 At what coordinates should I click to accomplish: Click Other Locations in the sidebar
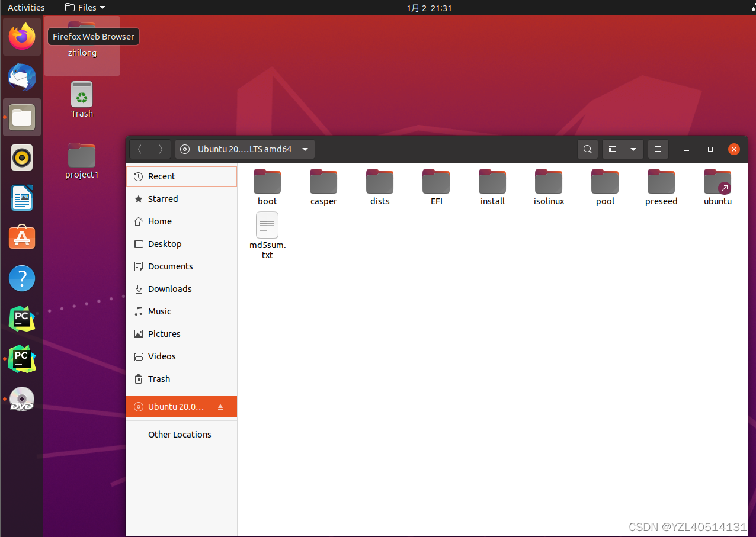click(x=180, y=434)
